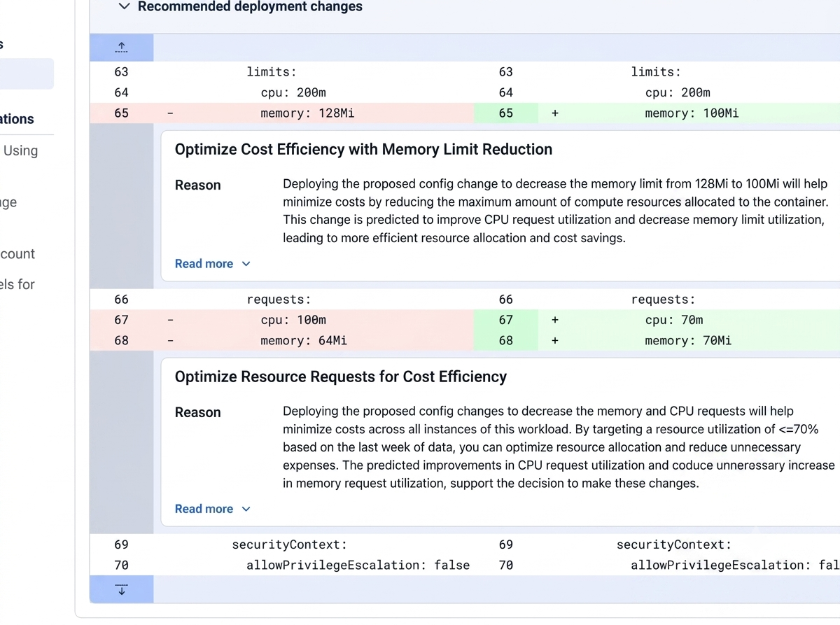Select right limits: line
This screenshot has height=625, width=840.
[x=656, y=71]
